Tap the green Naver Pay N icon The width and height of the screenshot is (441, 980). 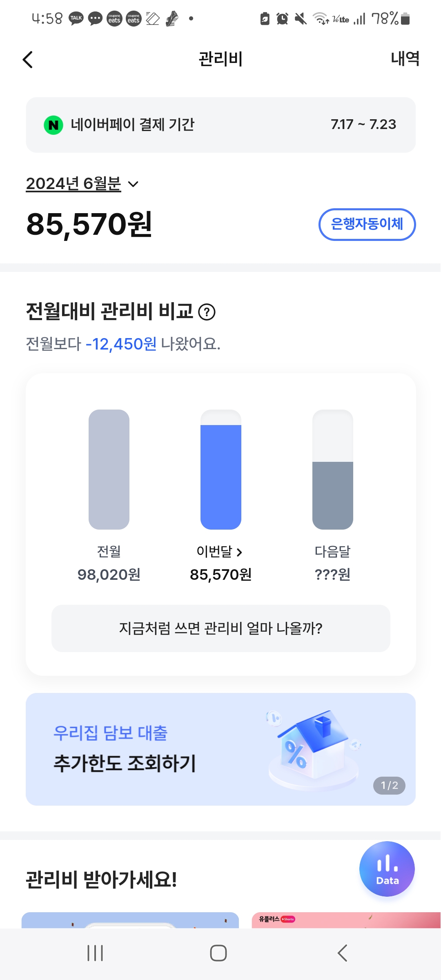coord(53,125)
